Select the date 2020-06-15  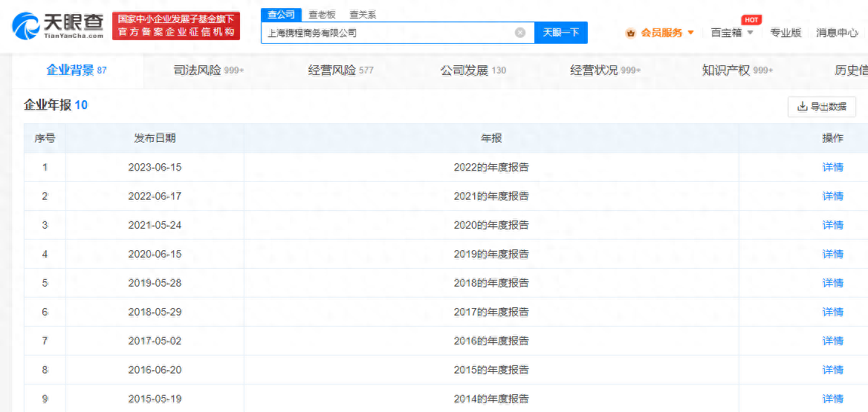click(155, 254)
